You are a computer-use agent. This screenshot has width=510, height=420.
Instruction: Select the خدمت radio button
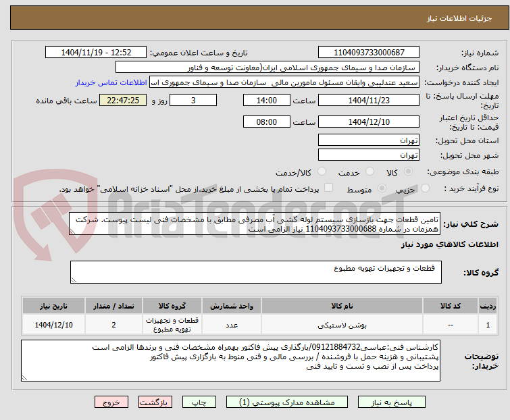[x=369, y=172]
